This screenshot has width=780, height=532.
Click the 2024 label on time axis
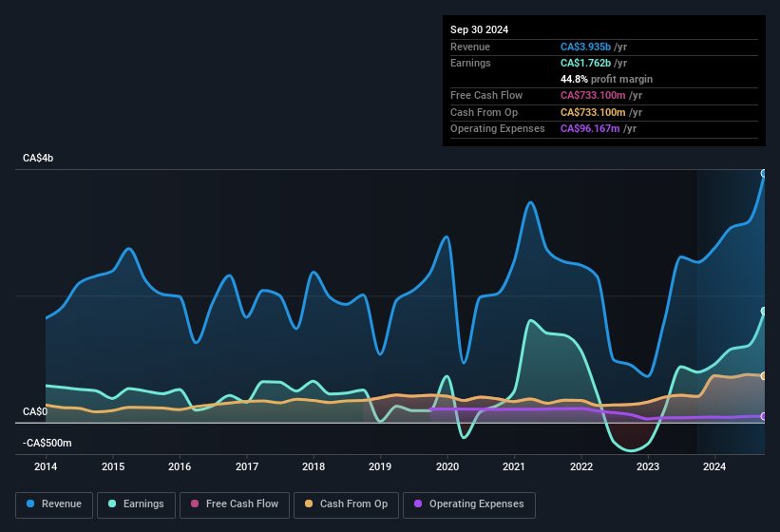(x=714, y=466)
